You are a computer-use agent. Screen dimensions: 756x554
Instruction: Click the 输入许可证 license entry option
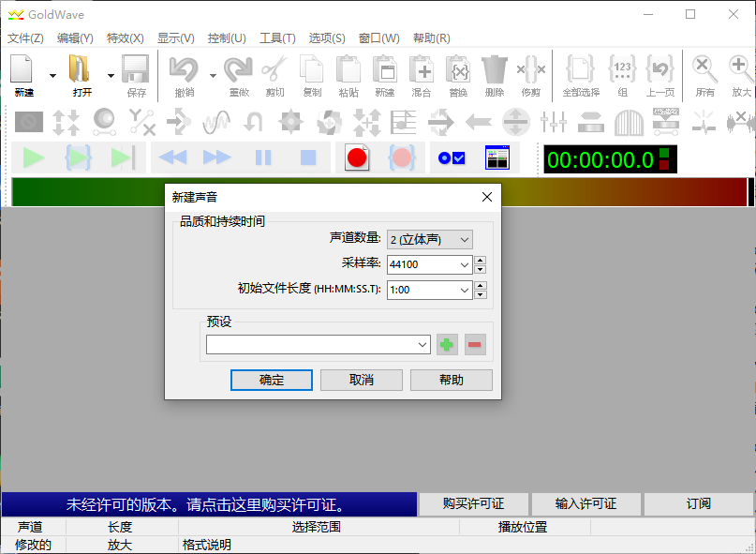(x=586, y=503)
